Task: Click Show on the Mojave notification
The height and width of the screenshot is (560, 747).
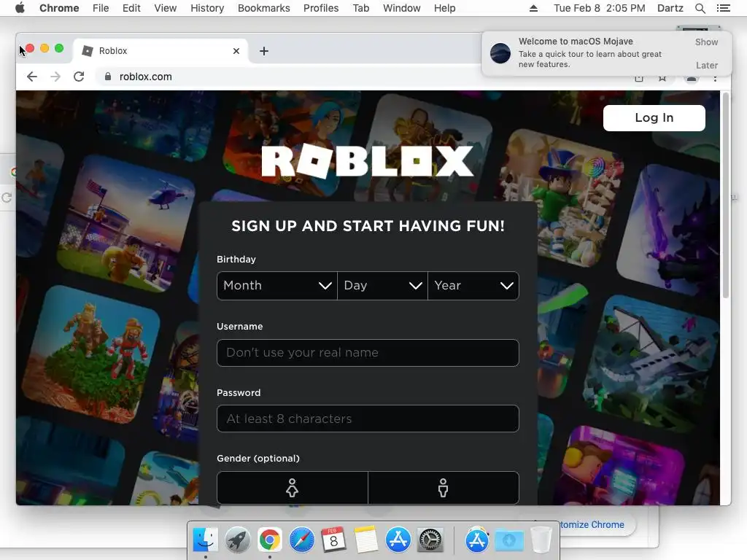Action: tap(706, 42)
